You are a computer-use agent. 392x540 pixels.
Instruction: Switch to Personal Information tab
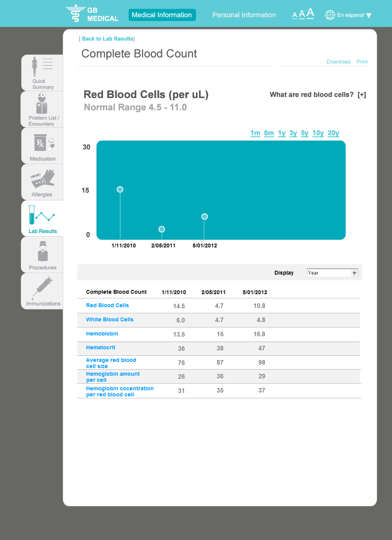pyautogui.click(x=244, y=15)
